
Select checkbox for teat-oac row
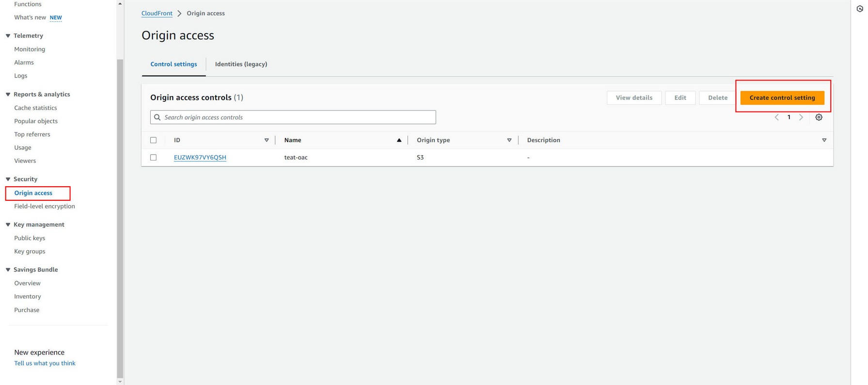click(x=153, y=158)
